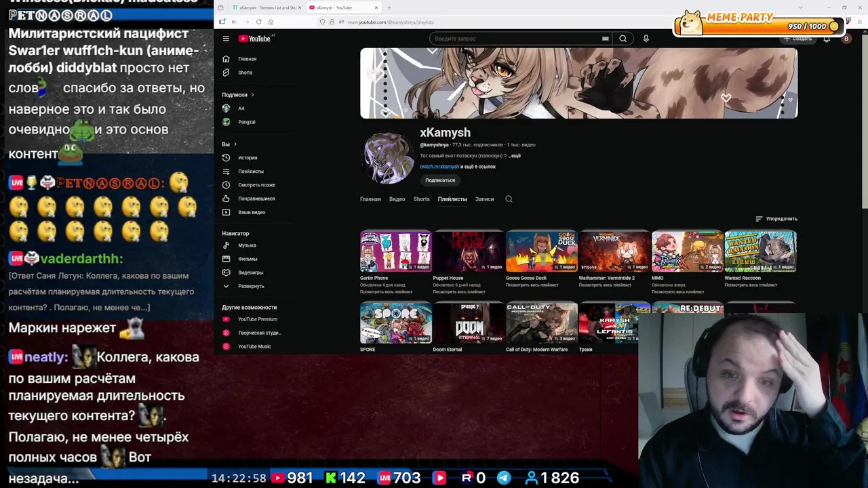Open История in the sidebar

click(247, 158)
